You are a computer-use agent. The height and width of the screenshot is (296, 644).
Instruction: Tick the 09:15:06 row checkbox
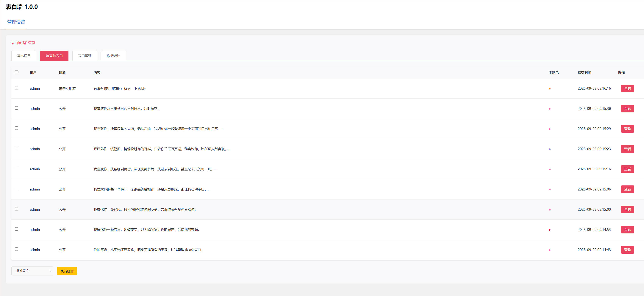[x=16, y=189]
